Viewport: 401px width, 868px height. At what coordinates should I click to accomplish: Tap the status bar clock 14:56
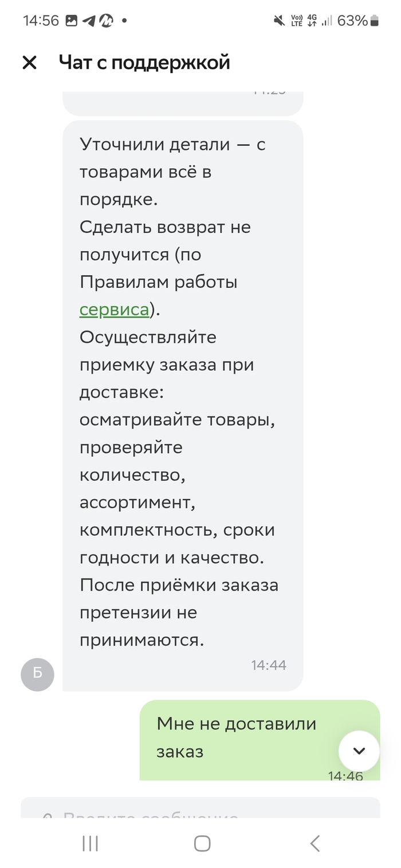click(x=41, y=21)
